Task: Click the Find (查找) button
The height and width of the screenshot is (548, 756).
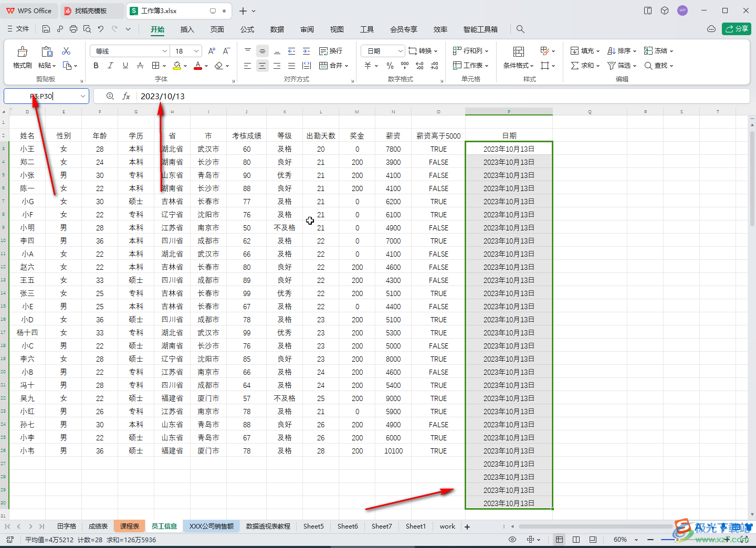Action: point(659,66)
